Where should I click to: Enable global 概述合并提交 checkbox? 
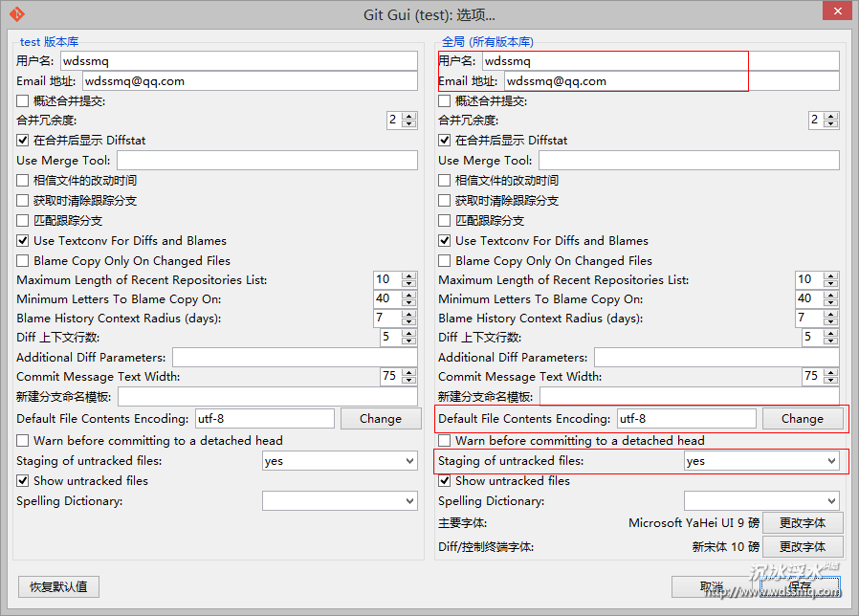[x=445, y=101]
